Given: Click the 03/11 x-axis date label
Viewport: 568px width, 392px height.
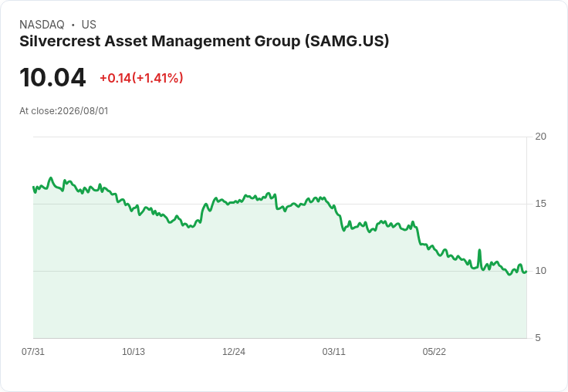Looking at the screenshot, I should tap(334, 351).
